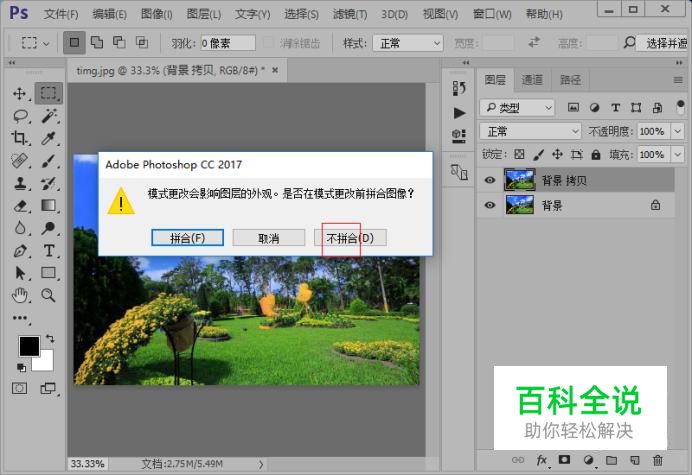Click the delete layer trash icon
Viewport: 692px width, 475px height.
pos(658,460)
